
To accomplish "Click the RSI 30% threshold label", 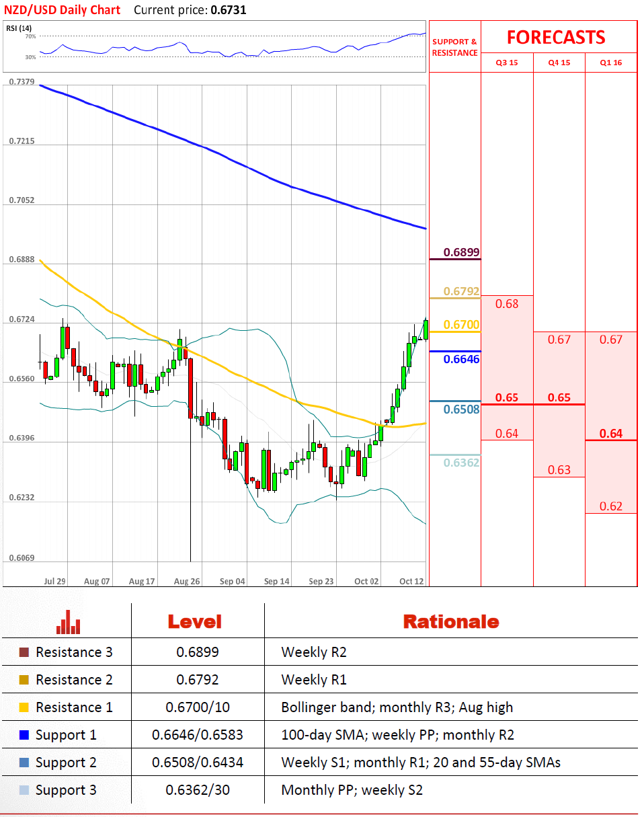I will click(31, 57).
